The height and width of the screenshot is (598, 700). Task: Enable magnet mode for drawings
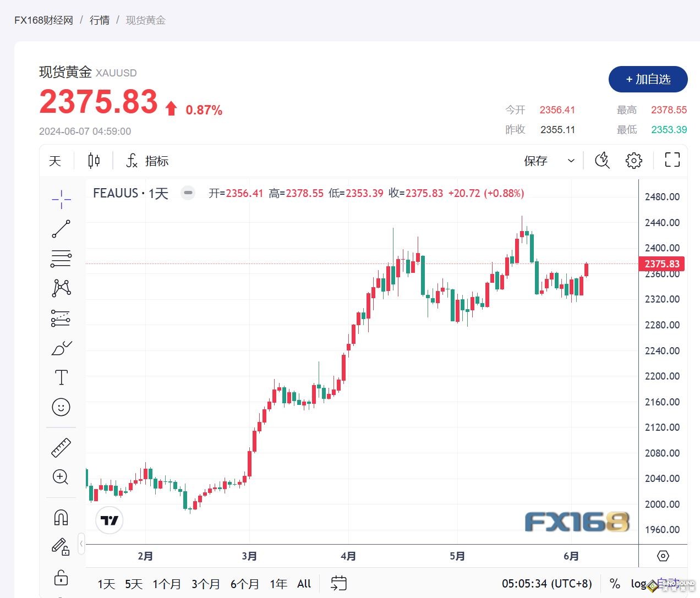61,516
